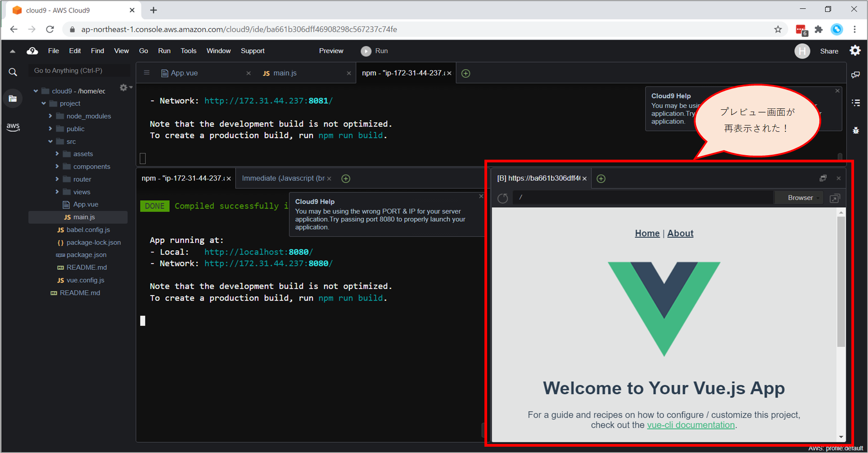The width and height of the screenshot is (868, 453).
Task: Close the preview browser tab
Action: (x=584, y=179)
